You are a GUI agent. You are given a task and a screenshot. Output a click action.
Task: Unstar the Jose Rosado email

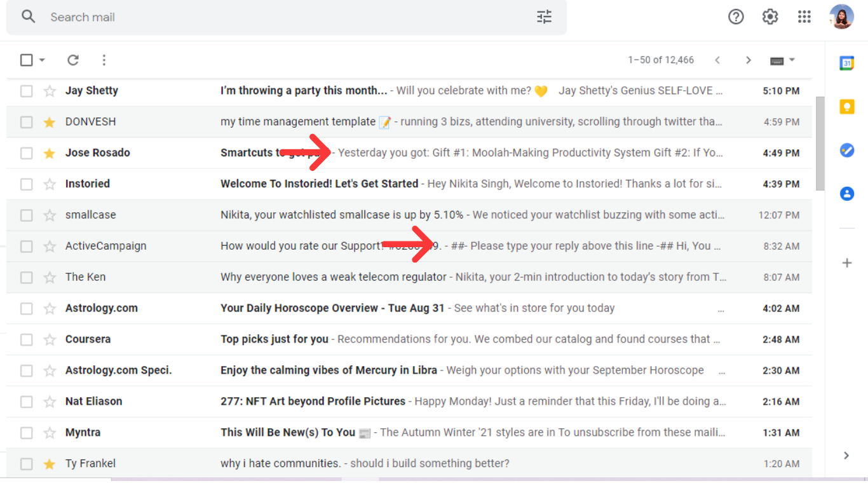(x=50, y=153)
